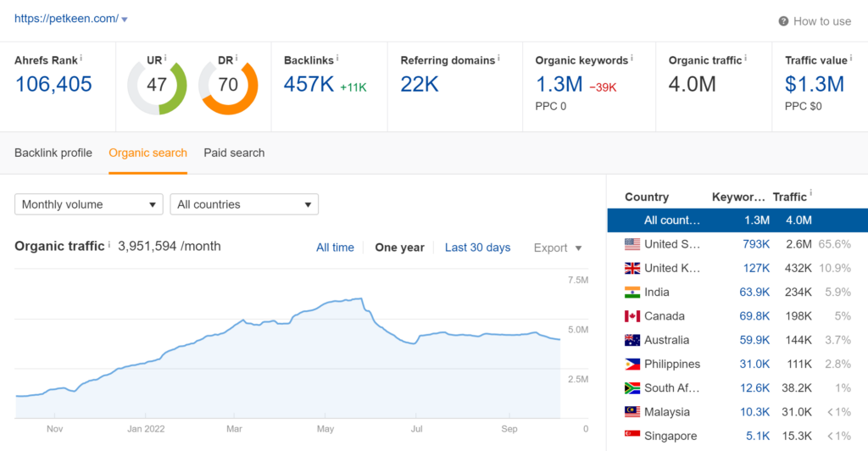Click the DR 70 donut chart
This screenshot has width=868, height=451.
pyautogui.click(x=228, y=86)
